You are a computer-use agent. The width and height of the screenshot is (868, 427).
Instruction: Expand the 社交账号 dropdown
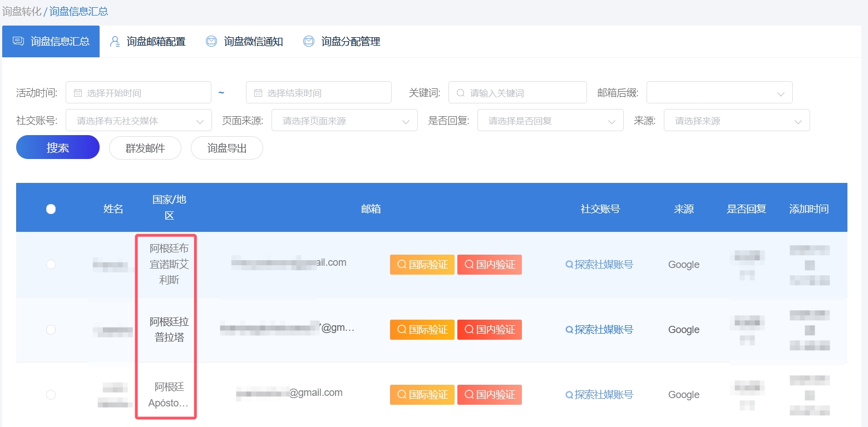pos(139,121)
